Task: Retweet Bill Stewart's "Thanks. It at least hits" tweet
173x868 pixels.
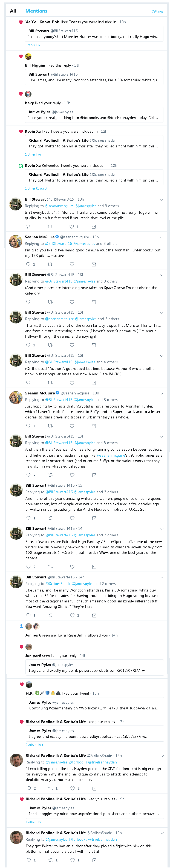Action: pos(50,345)
